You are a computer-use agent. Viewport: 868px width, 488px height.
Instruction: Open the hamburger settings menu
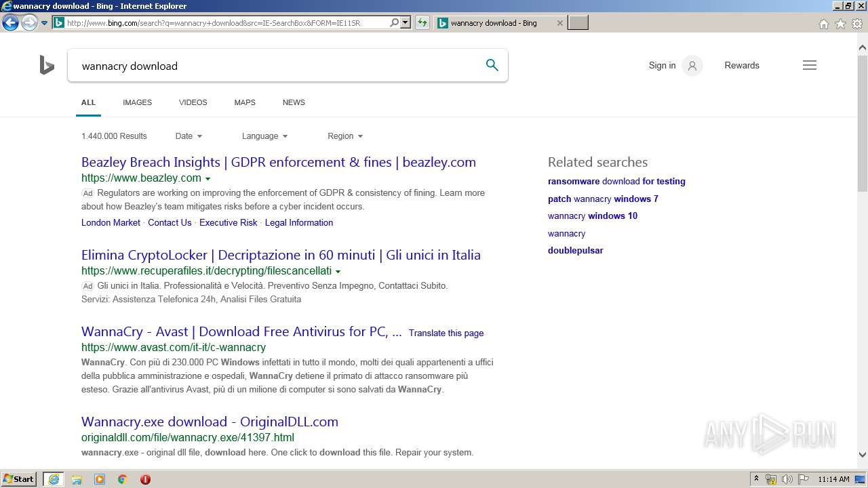pos(810,66)
